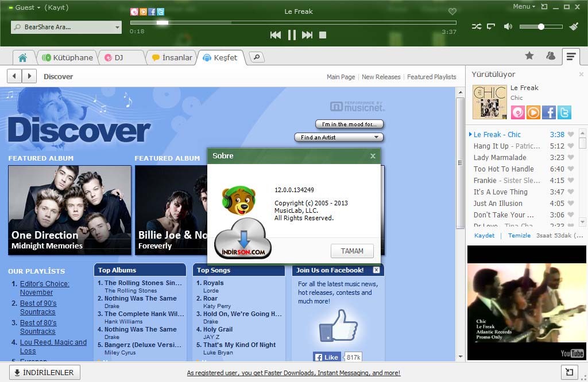
Task: Click Kaydet to save playlist
Action: pyautogui.click(x=484, y=236)
